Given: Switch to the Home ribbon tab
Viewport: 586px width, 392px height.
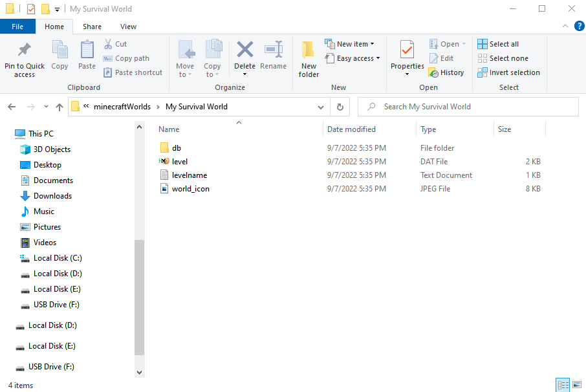Looking at the screenshot, I should coord(54,27).
